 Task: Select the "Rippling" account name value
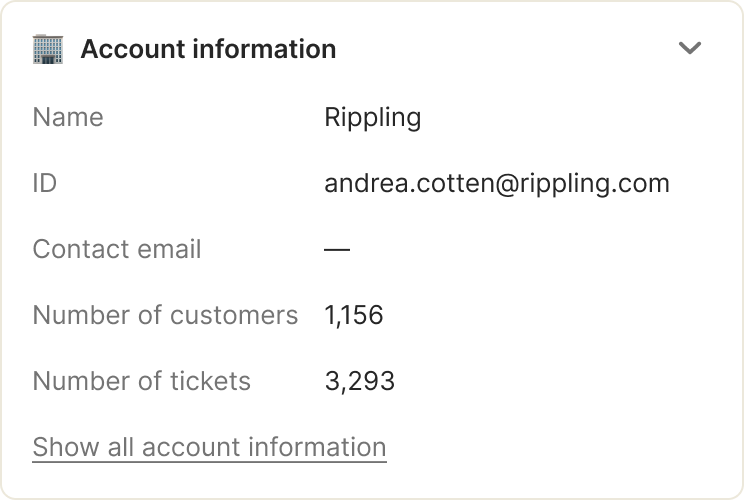(373, 117)
